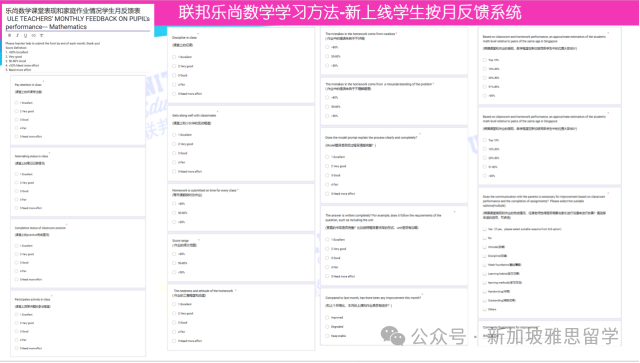Select 2 Very good for Notetaking status
640x363 pixels.
16,183
